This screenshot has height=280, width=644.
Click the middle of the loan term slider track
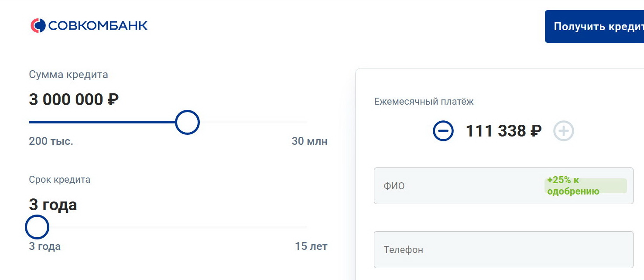(x=168, y=227)
